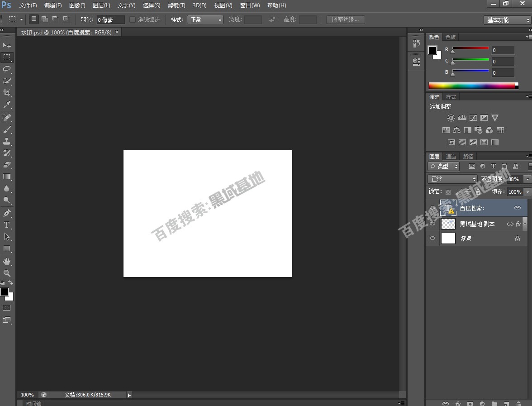Hide the 黑域基地 副本 layer
The height and width of the screenshot is (406, 532).
click(432, 224)
